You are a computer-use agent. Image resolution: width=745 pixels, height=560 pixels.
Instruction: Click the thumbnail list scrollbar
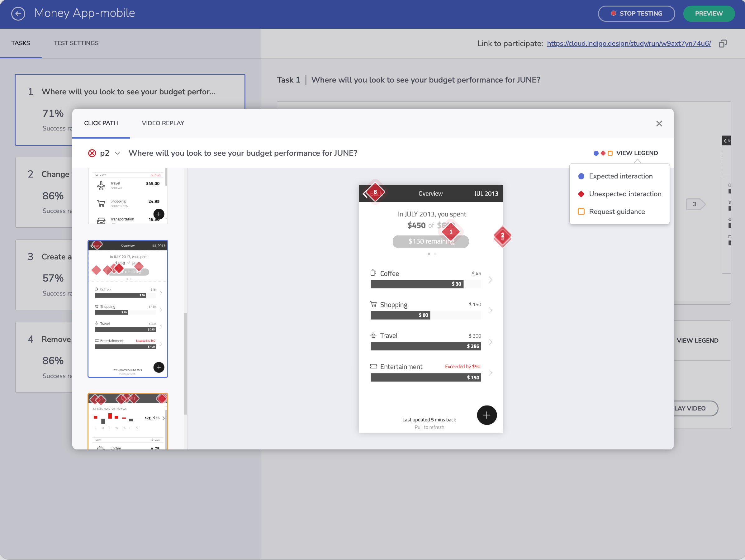185,364
